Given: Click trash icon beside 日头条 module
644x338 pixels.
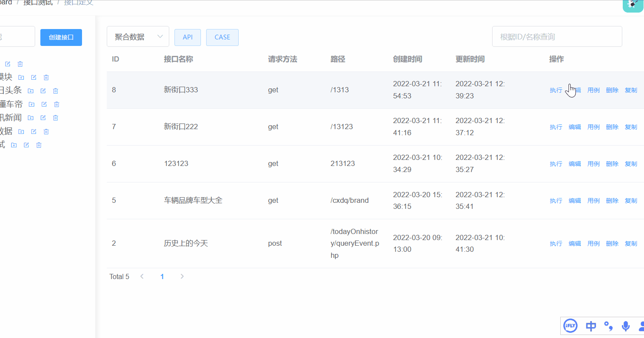Looking at the screenshot, I should [x=56, y=91].
